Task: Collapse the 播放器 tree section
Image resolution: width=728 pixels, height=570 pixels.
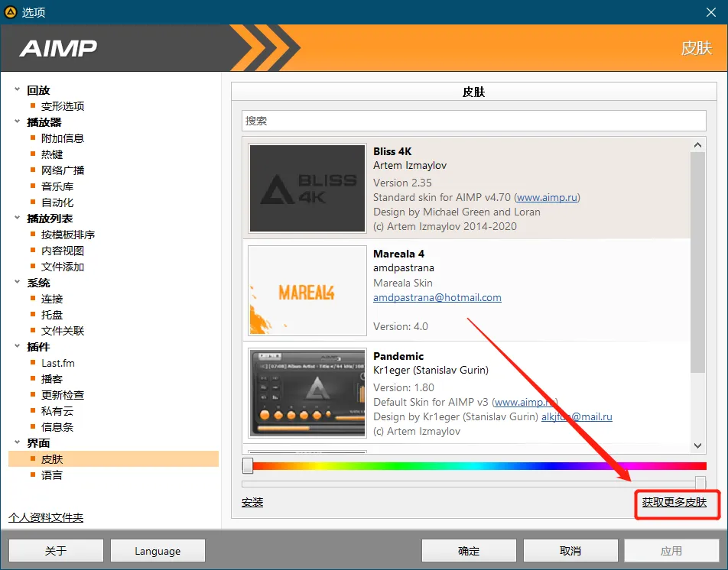Action: [x=17, y=121]
